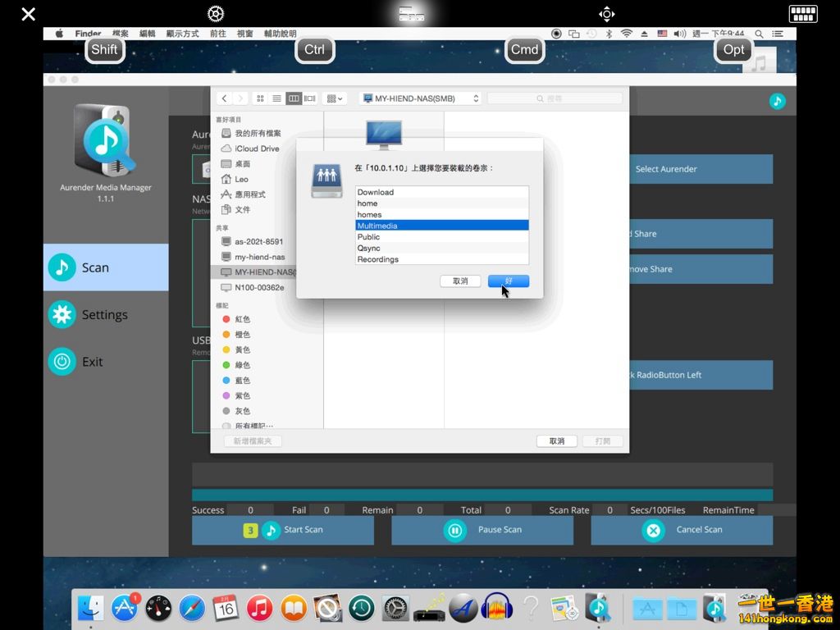Click the Start Scan music note icon
Screen dimensions: 840x630
[271, 530]
